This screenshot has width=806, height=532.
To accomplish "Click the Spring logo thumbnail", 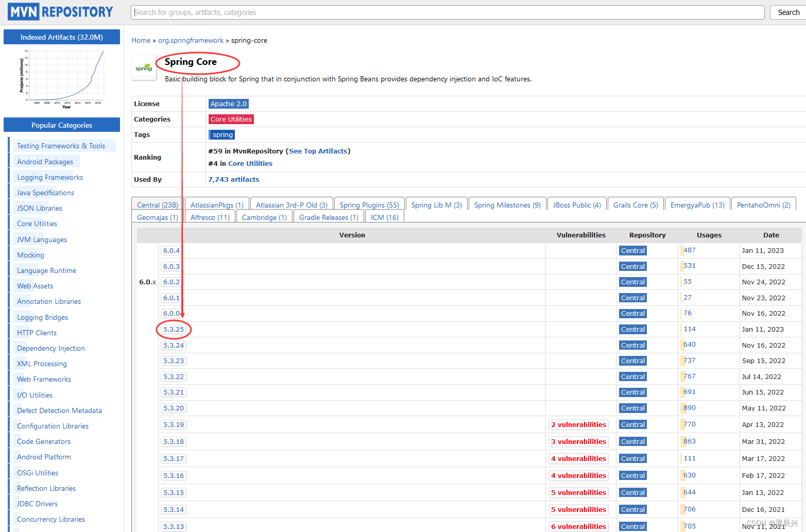I will 144,67.
